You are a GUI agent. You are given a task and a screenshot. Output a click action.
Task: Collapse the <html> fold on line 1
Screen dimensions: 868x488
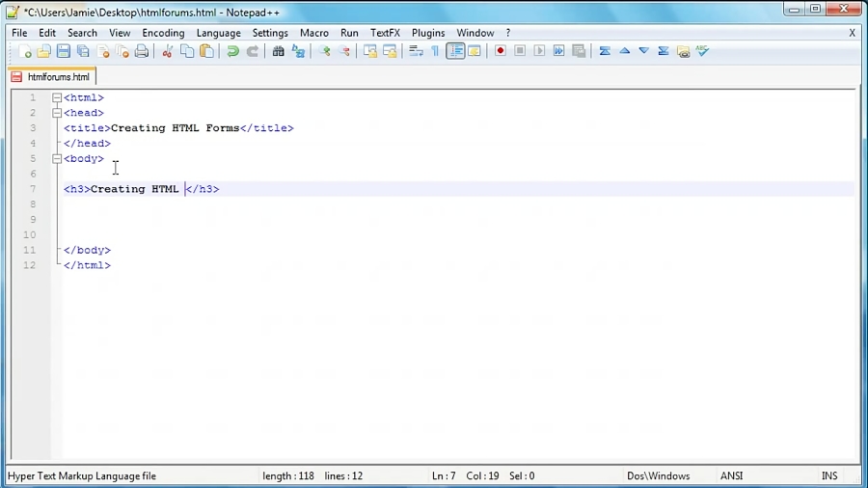(57, 97)
